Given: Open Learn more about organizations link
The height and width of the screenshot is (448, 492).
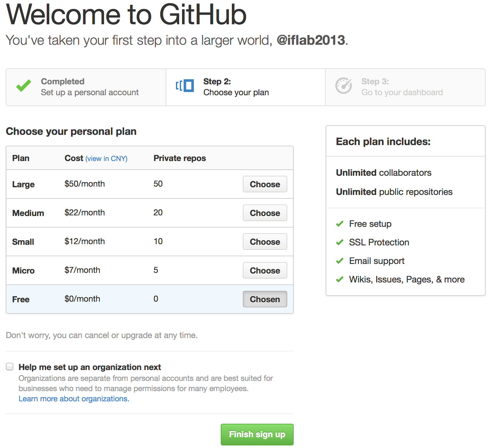Looking at the screenshot, I should click(x=74, y=399).
